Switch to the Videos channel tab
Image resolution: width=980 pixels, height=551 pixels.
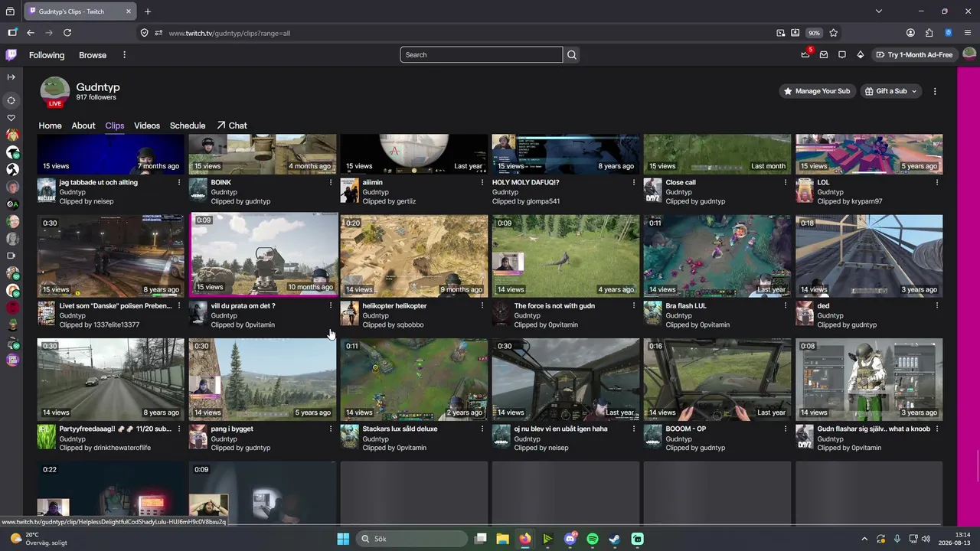147,126
